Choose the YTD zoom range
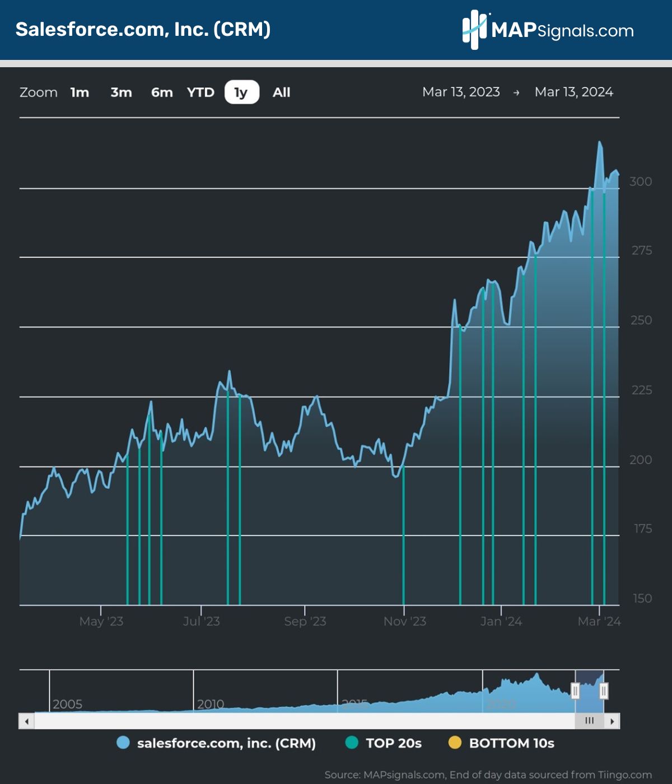The image size is (672, 784). click(200, 92)
